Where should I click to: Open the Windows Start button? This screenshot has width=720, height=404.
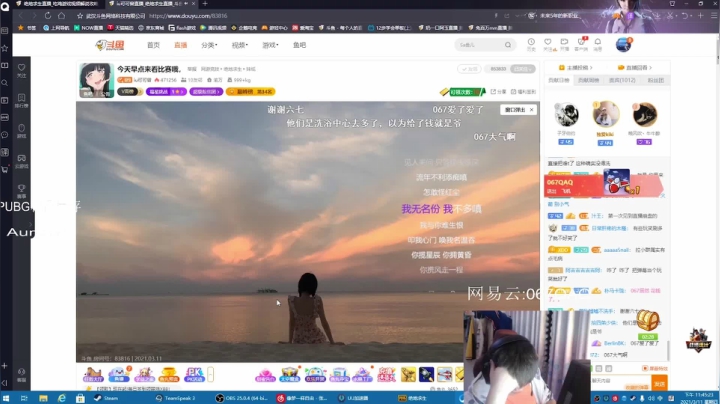tap(6, 398)
